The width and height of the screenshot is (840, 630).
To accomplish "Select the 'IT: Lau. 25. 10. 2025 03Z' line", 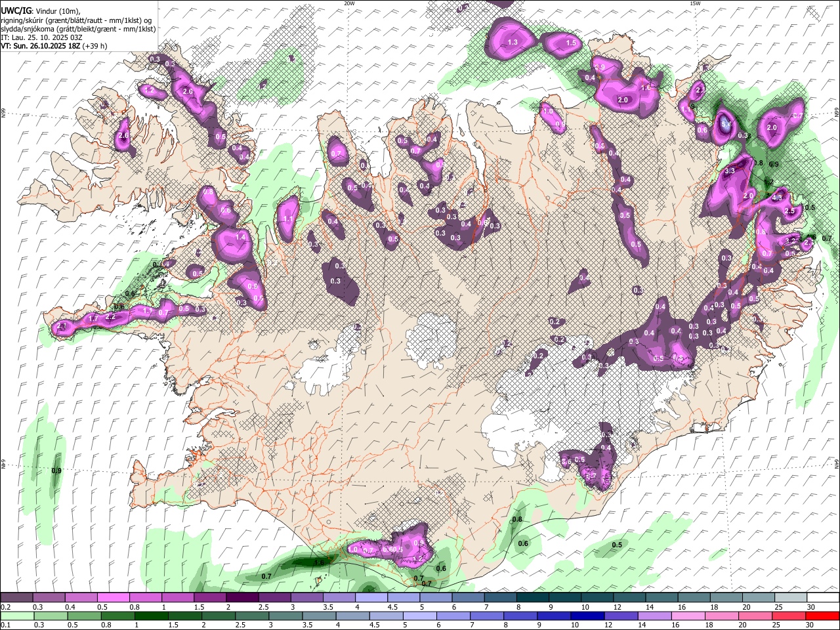I will [x=41, y=37].
